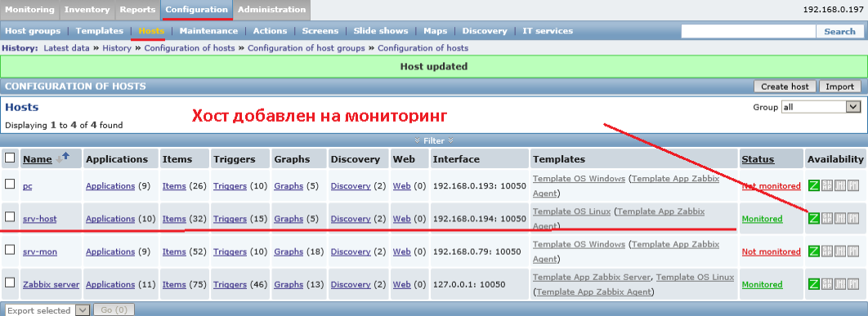Switch to the Monitoring tab

pos(30,10)
